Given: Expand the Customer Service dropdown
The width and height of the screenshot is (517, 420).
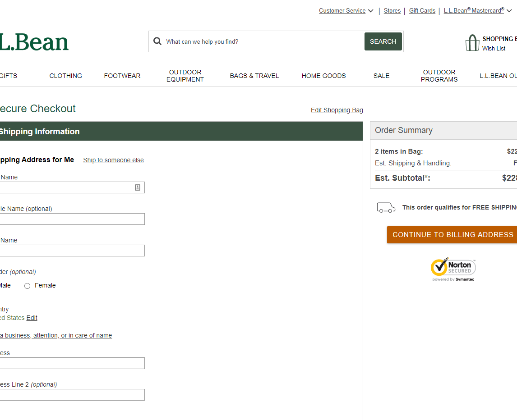Looking at the screenshot, I should point(346,10).
